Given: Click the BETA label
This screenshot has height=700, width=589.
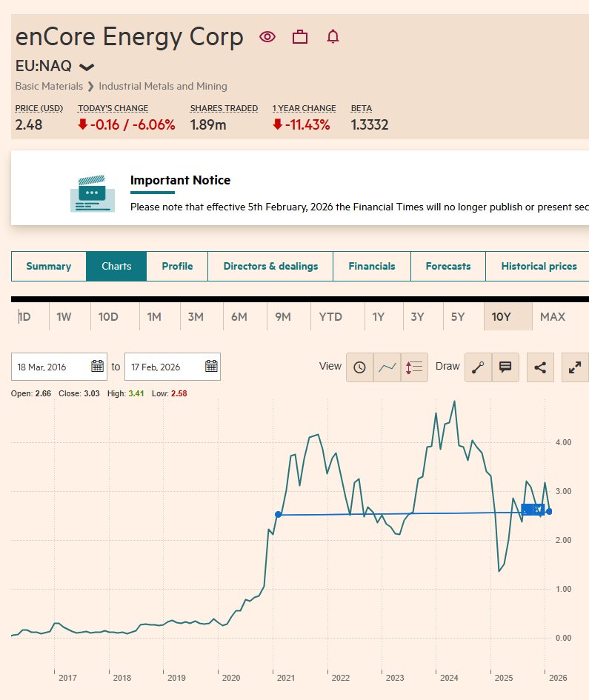Looking at the screenshot, I should click(x=362, y=108).
